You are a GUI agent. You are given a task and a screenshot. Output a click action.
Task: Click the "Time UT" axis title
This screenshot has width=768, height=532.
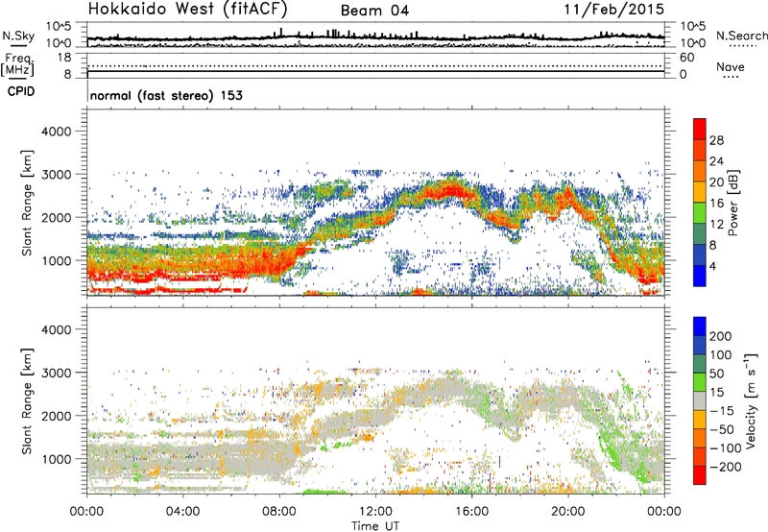[x=374, y=526]
